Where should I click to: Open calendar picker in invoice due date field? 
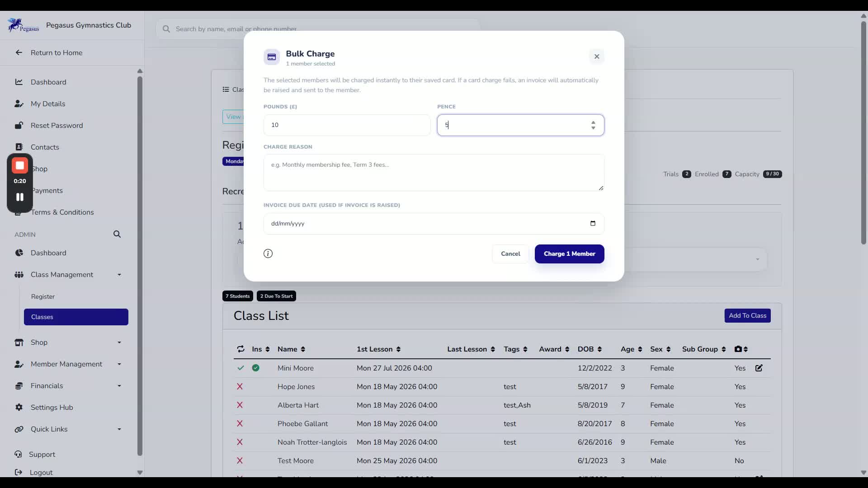pos(593,223)
